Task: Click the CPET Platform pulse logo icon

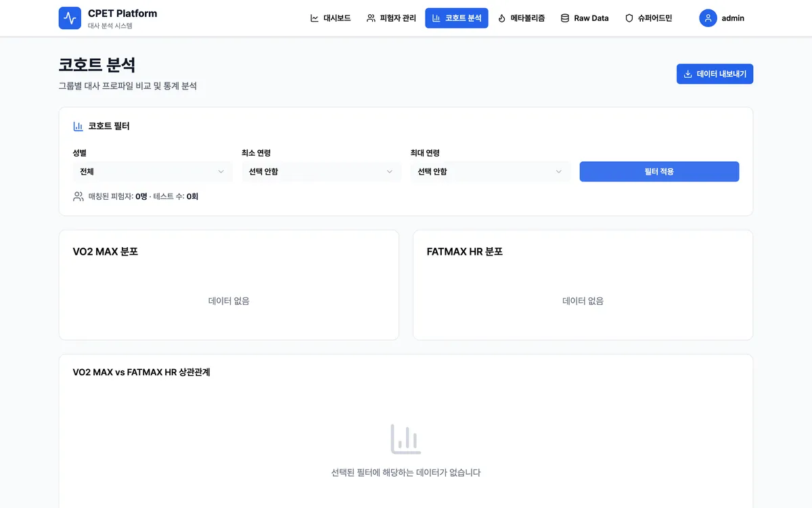Action: (x=70, y=18)
